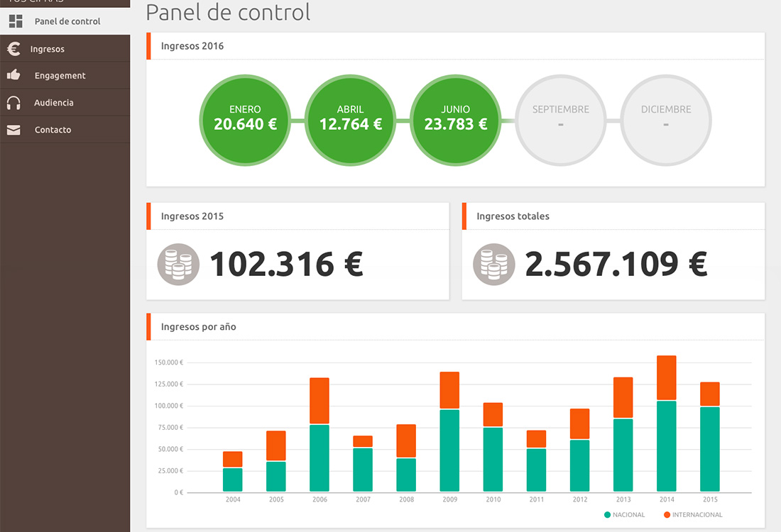
Task: Open the Engagement sidebar section
Action: pyautogui.click(x=60, y=75)
